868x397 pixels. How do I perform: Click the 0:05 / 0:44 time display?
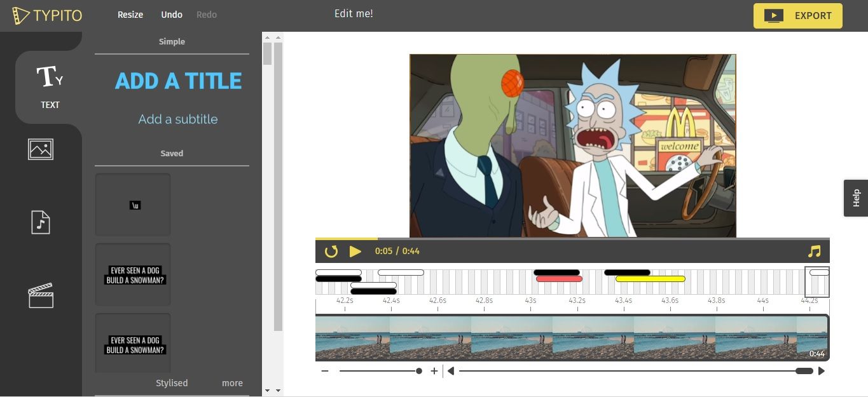[x=397, y=251]
